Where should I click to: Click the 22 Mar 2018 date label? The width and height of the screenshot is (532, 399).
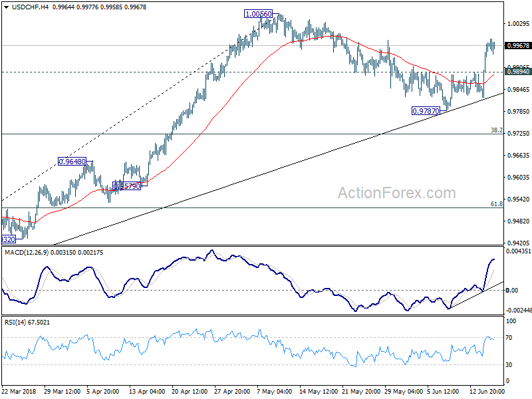click(19, 392)
